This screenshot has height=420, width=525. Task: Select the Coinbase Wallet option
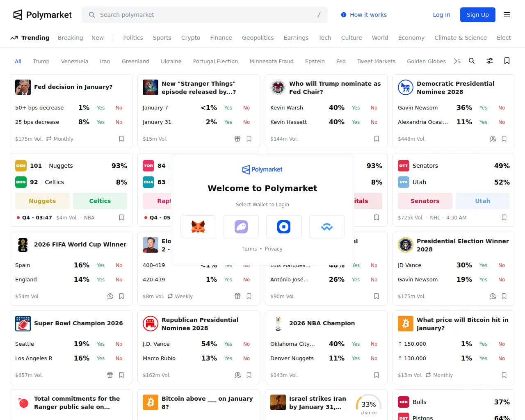click(x=284, y=227)
